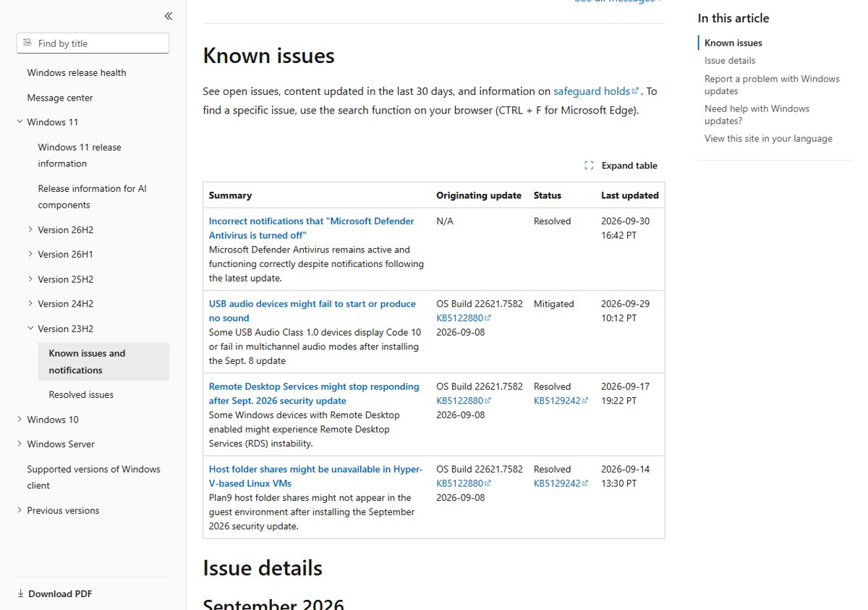Collapse the sidebar with double-chevron icon
Screen dimensions: 868x610
tap(168, 16)
